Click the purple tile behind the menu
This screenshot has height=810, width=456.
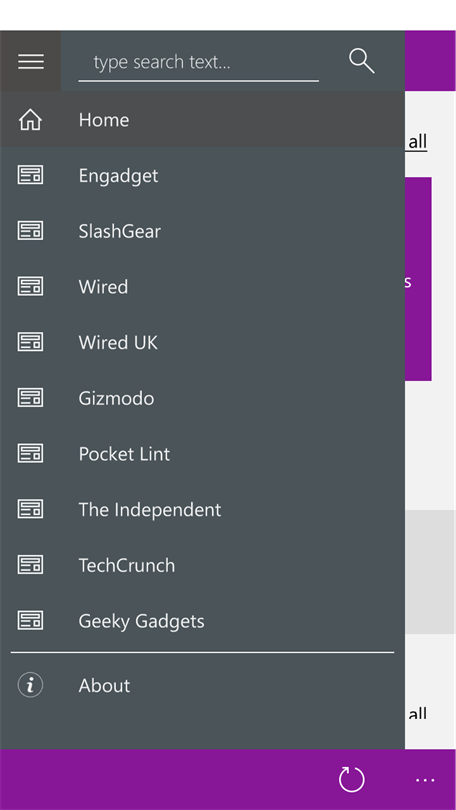[418, 279]
